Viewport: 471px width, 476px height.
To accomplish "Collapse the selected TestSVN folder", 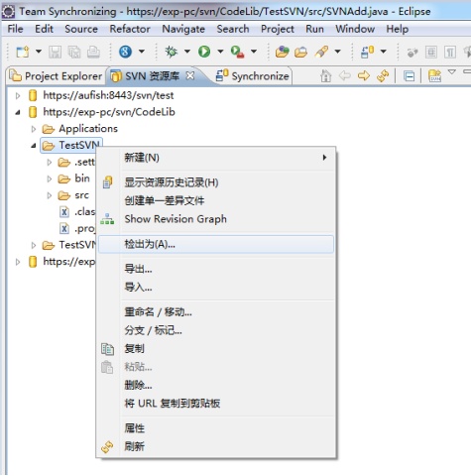I will click(x=34, y=146).
